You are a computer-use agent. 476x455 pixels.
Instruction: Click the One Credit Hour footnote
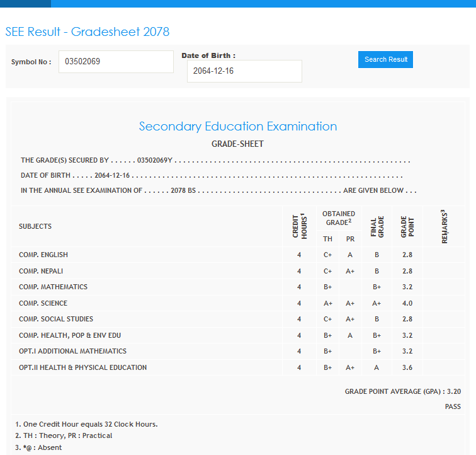[86, 424]
